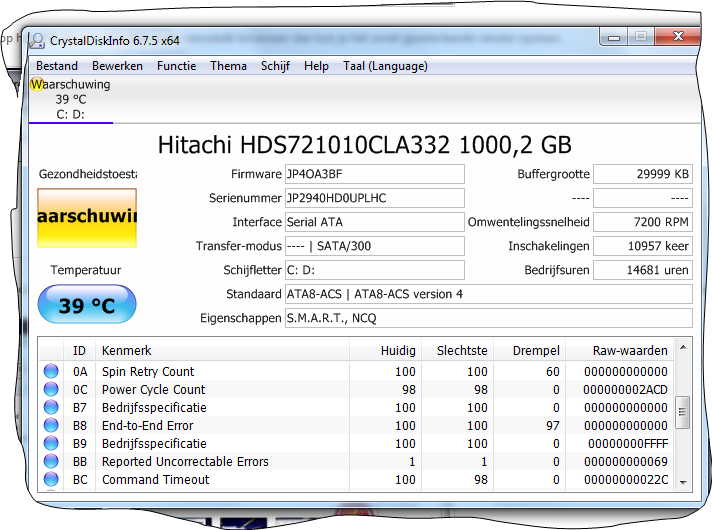Screen dimensions: 712x530
Task: Maximize the CrystalDiskInfo window
Action: 641,37
